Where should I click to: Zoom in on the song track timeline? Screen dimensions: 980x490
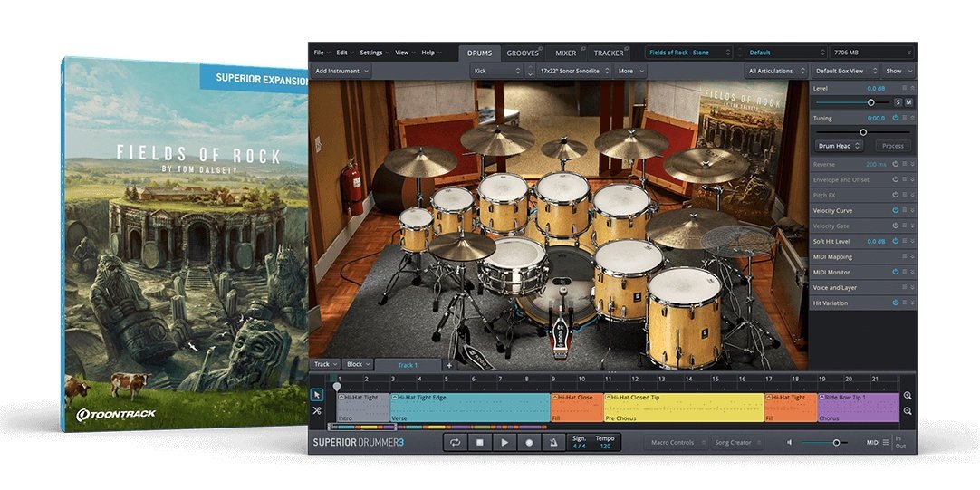[908, 396]
